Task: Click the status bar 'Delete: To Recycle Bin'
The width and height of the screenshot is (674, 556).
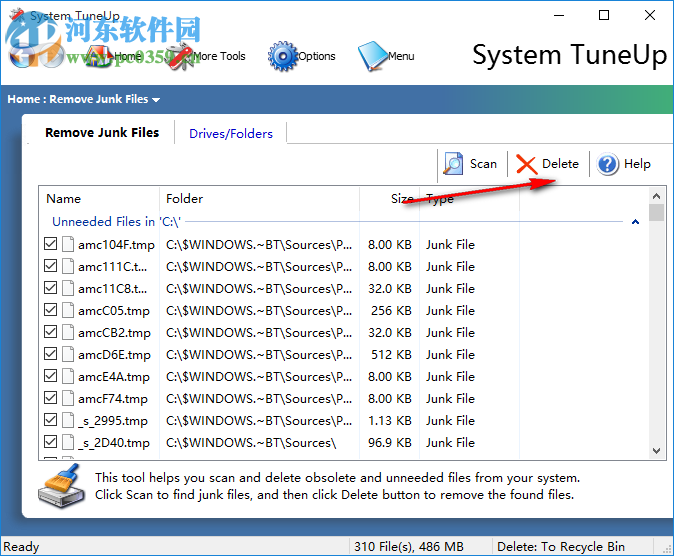Action: click(x=561, y=547)
